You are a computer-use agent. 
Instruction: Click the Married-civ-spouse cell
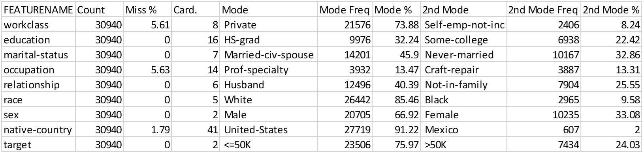[269, 55]
